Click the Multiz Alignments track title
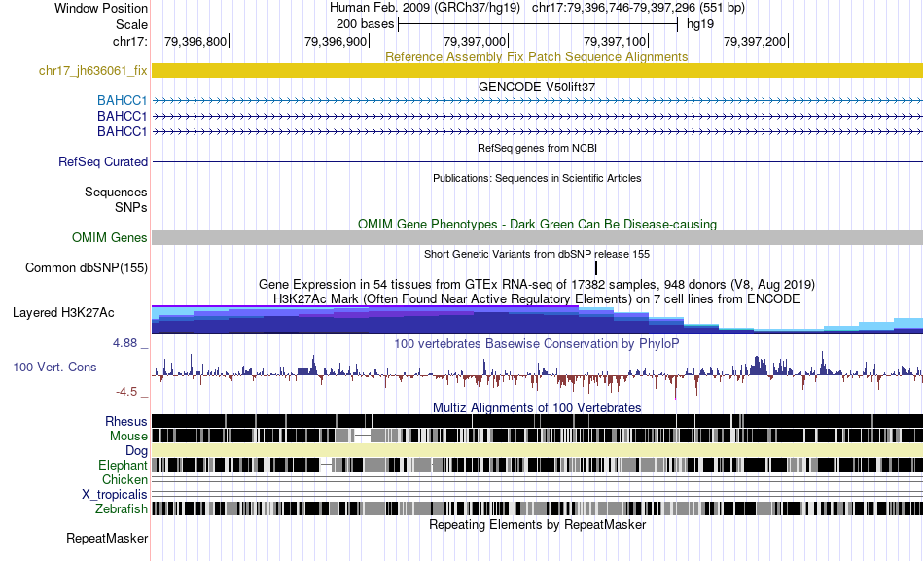Screen dimensions: 924x561 point(537,407)
